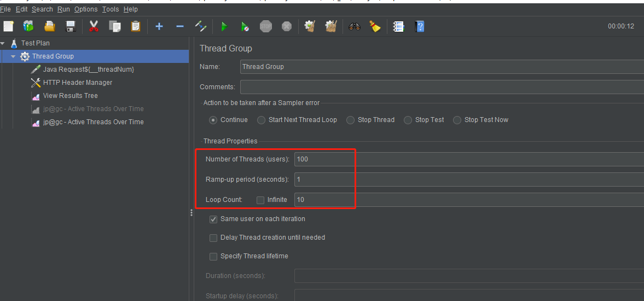
Task: Click the Number of Threads field
Action: coord(469,159)
